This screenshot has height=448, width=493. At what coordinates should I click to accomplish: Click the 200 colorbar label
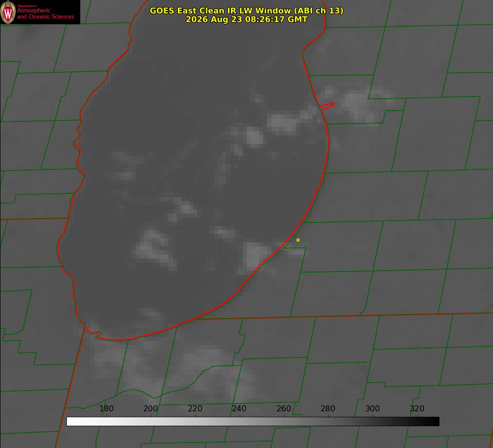point(151,408)
